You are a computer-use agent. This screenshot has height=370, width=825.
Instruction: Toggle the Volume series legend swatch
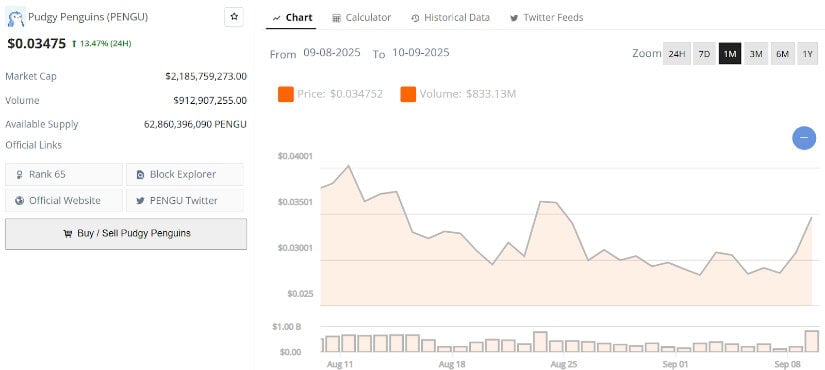click(x=408, y=94)
